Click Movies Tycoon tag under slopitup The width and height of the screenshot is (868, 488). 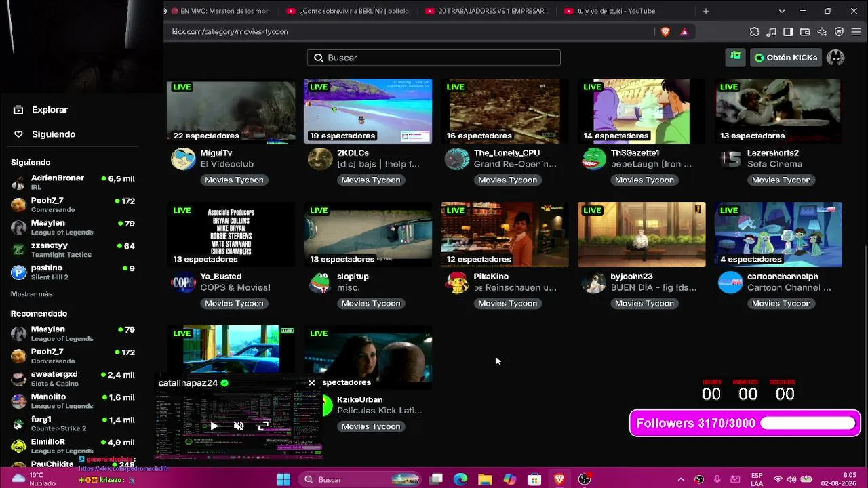pyautogui.click(x=371, y=303)
